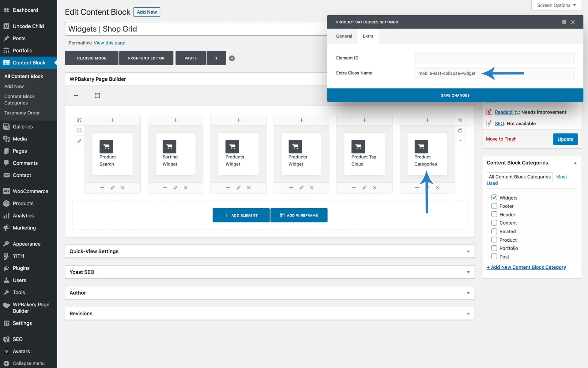The height and width of the screenshot is (368, 588).
Task: Switch to the General tab in settings
Action: tap(344, 36)
